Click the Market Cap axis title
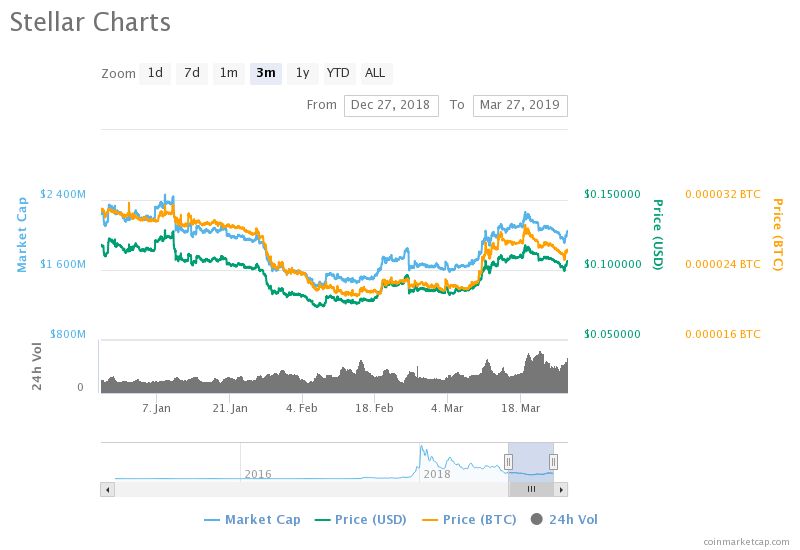The width and height of the screenshot is (800, 550). click(22, 235)
